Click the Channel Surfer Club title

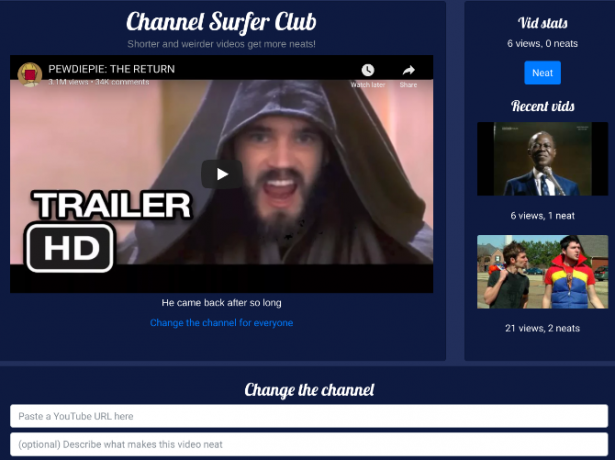coord(221,22)
